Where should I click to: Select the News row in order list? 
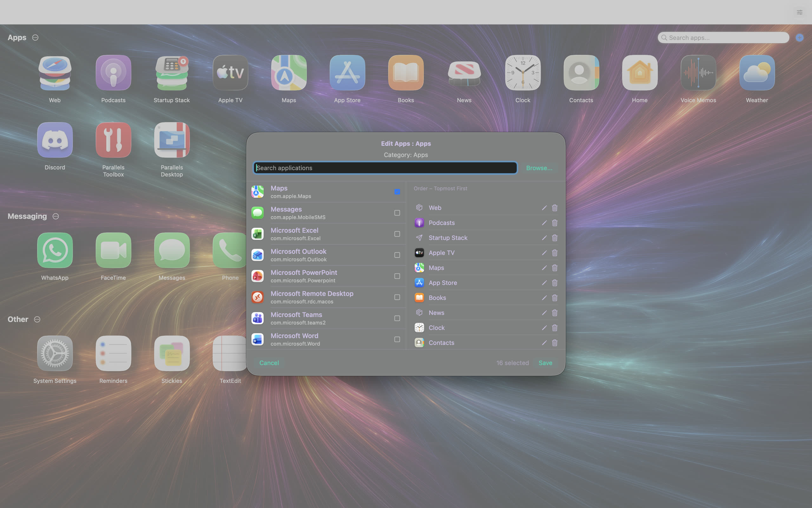(486, 313)
